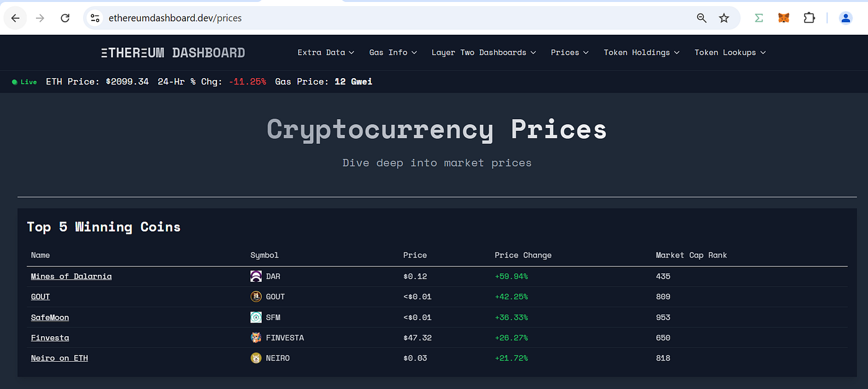Open the Ethereum Dashboard home logo

[173, 53]
